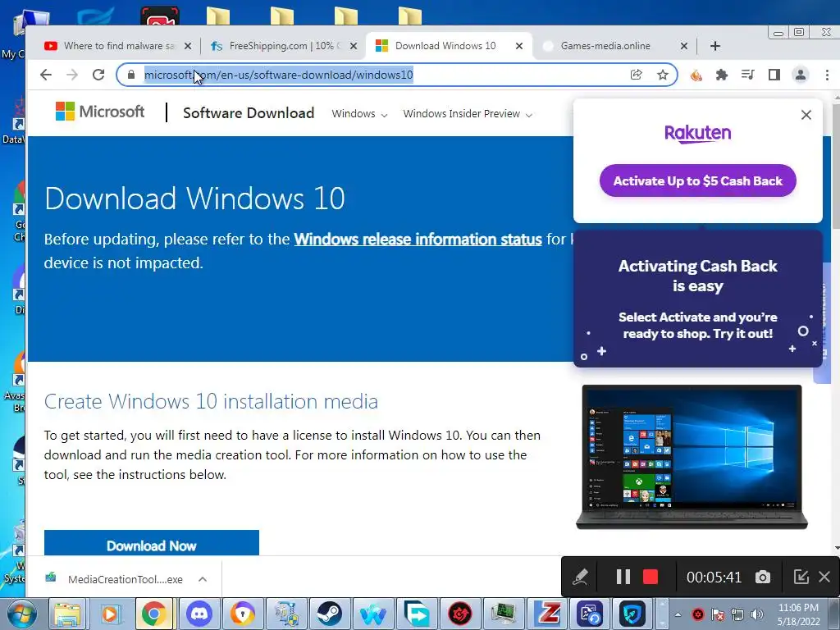Screen dimensions: 840x630
Task: Expand the Windows Insider Preview dropdown
Action: (468, 113)
